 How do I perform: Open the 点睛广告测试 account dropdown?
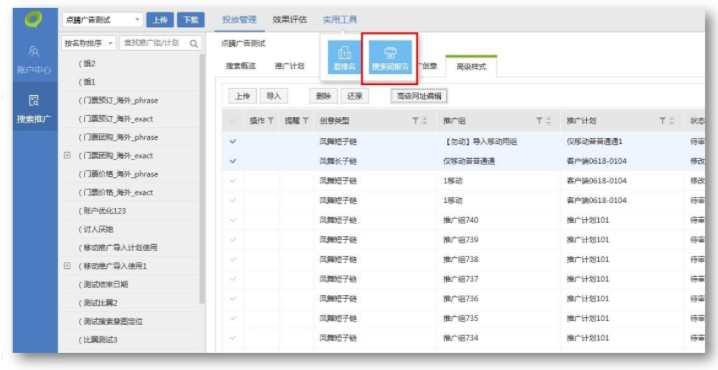tap(102, 20)
